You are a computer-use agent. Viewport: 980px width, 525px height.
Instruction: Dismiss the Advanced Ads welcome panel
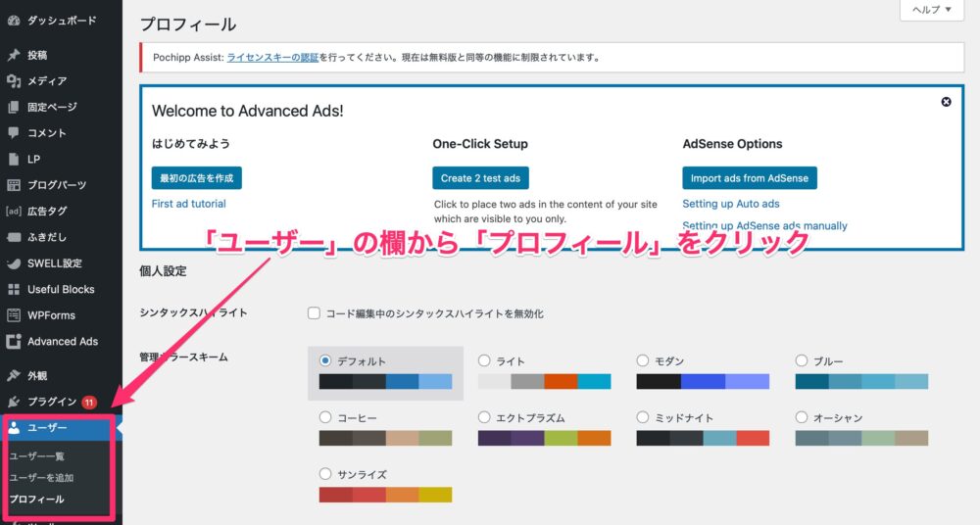click(946, 102)
